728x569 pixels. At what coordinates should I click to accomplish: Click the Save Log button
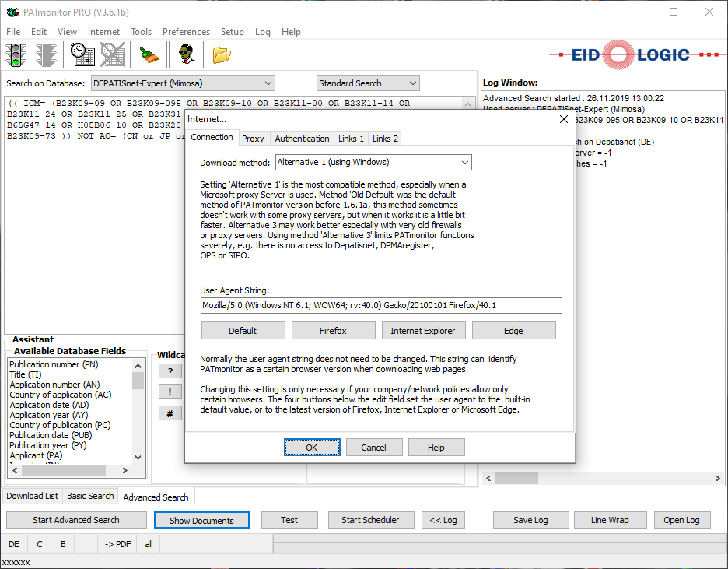[x=530, y=520]
